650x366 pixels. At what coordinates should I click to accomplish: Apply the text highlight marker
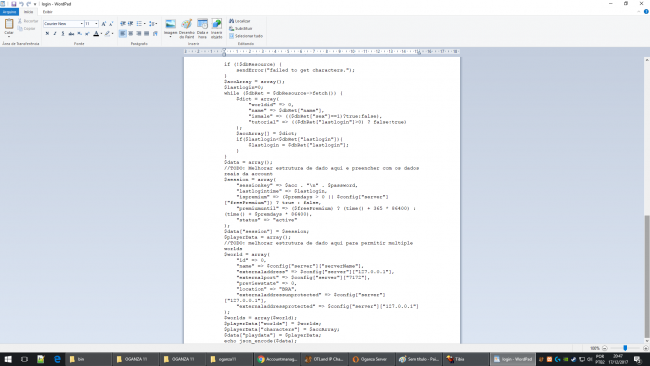click(x=107, y=34)
